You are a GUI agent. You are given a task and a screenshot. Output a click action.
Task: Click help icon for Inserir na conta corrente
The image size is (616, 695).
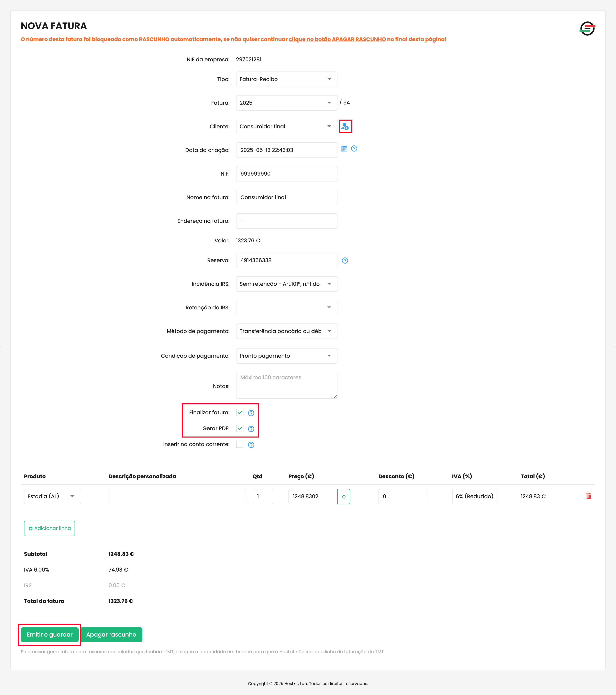pos(251,445)
